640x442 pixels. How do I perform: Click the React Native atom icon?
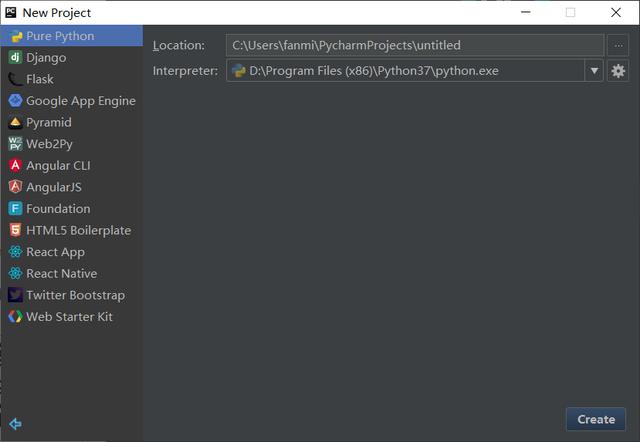[15, 273]
